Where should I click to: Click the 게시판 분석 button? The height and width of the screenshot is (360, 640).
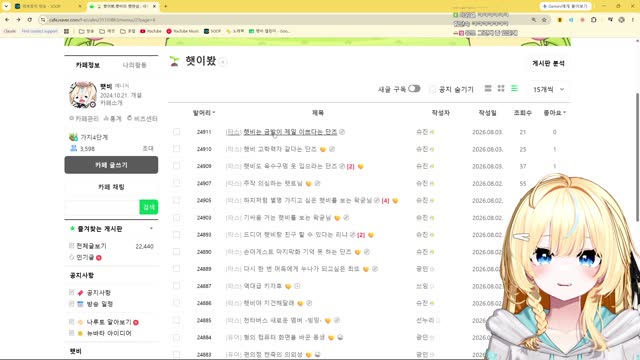click(x=548, y=63)
